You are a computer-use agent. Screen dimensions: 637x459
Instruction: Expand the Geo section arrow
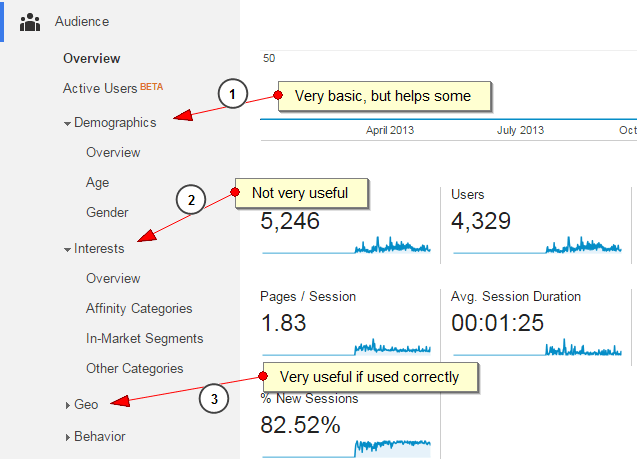[x=67, y=405]
